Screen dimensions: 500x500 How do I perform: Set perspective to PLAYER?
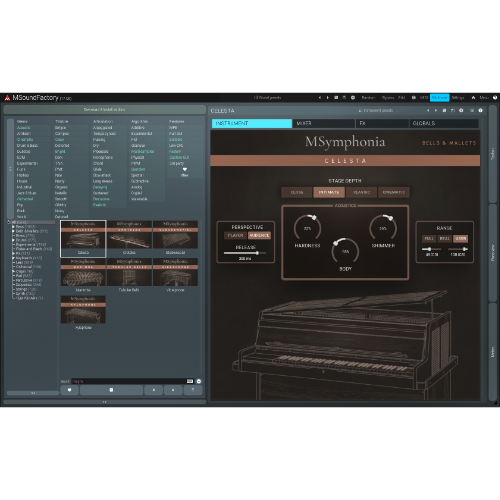pyautogui.click(x=235, y=235)
